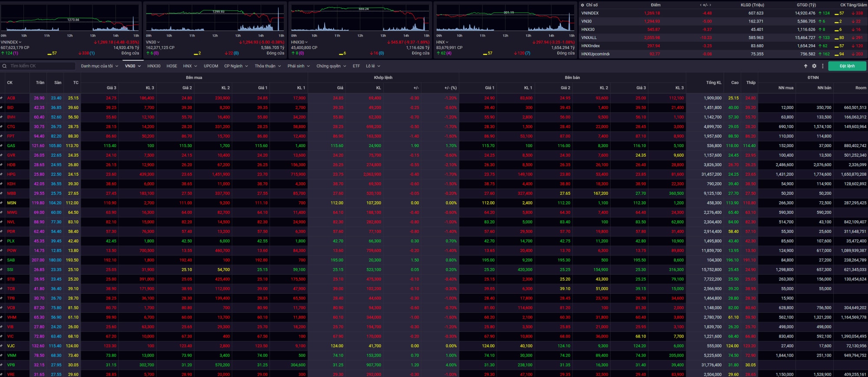Click the next arrow beside +/- header
Image resolution: width=868 pixels, height=377 pixels.
[710, 5]
